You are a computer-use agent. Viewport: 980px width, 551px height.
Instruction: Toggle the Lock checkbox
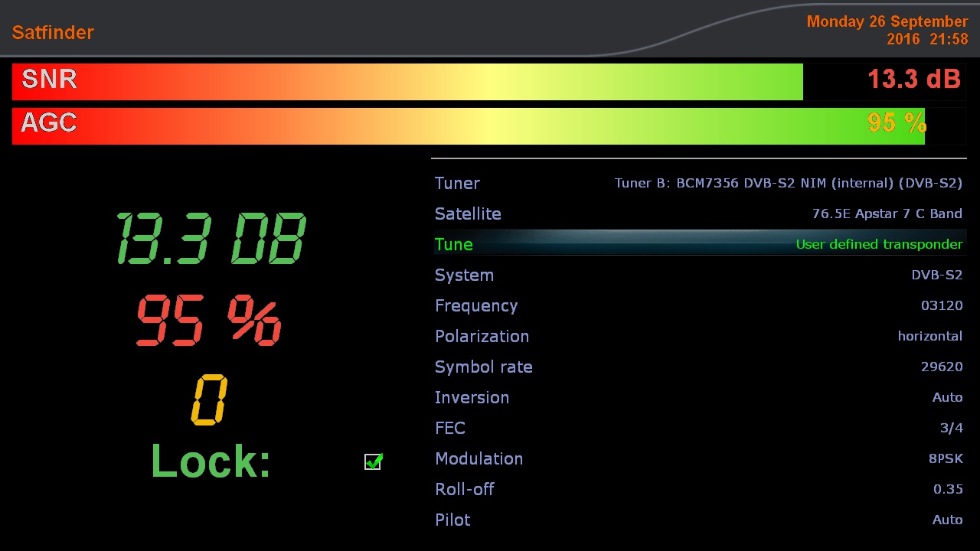[x=373, y=461]
